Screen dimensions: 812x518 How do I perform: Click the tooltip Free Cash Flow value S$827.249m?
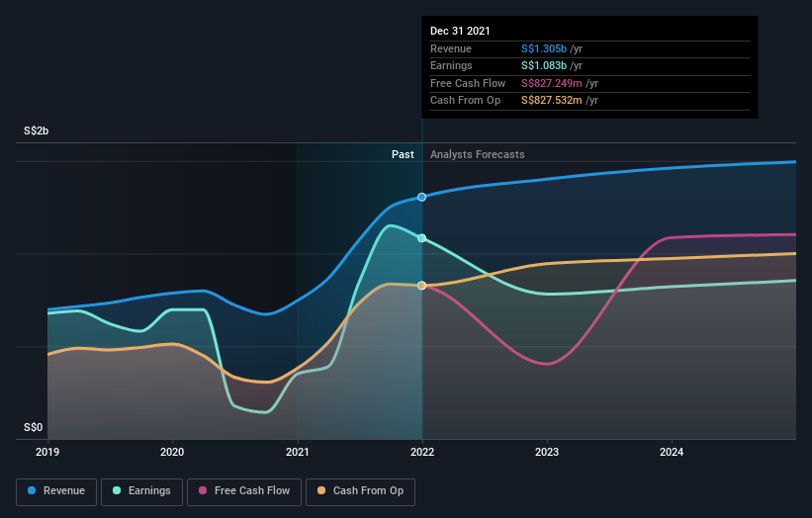(552, 83)
